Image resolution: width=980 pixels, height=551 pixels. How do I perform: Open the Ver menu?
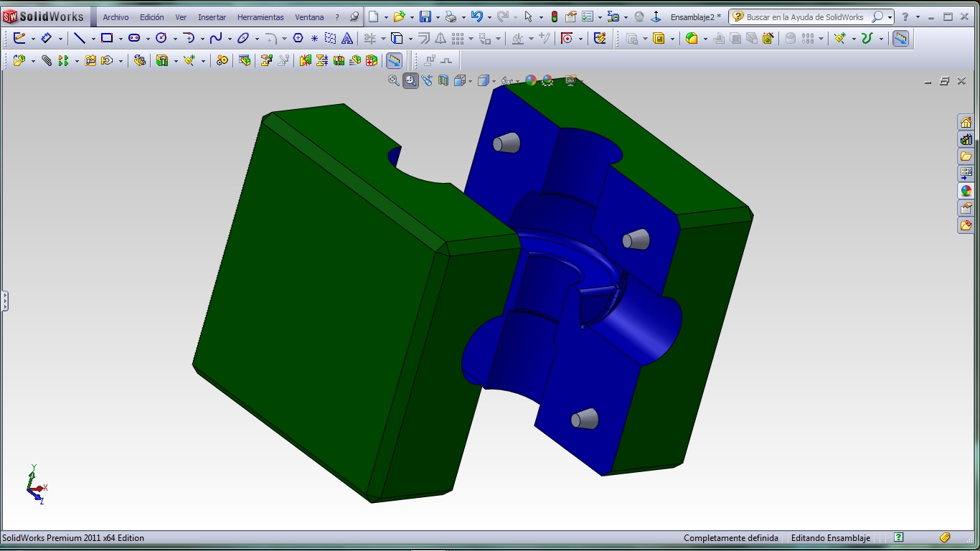(x=181, y=17)
